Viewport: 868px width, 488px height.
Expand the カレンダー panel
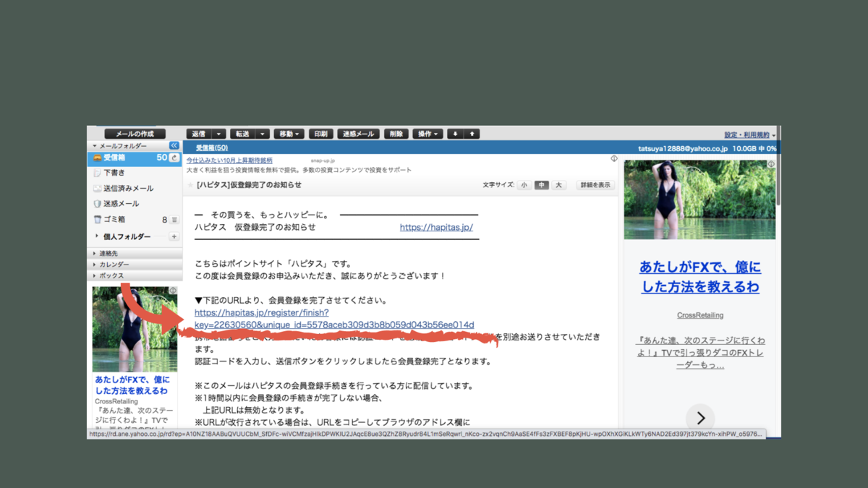click(135, 265)
